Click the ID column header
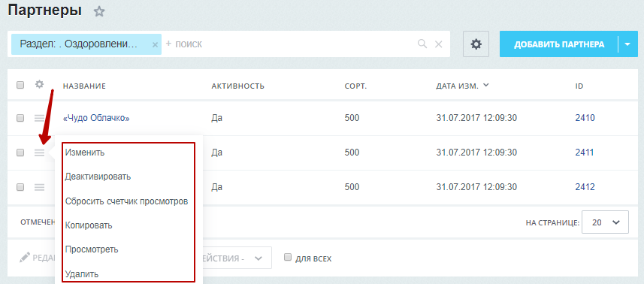Viewport: 644px width, 284px height. (x=579, y=86)
